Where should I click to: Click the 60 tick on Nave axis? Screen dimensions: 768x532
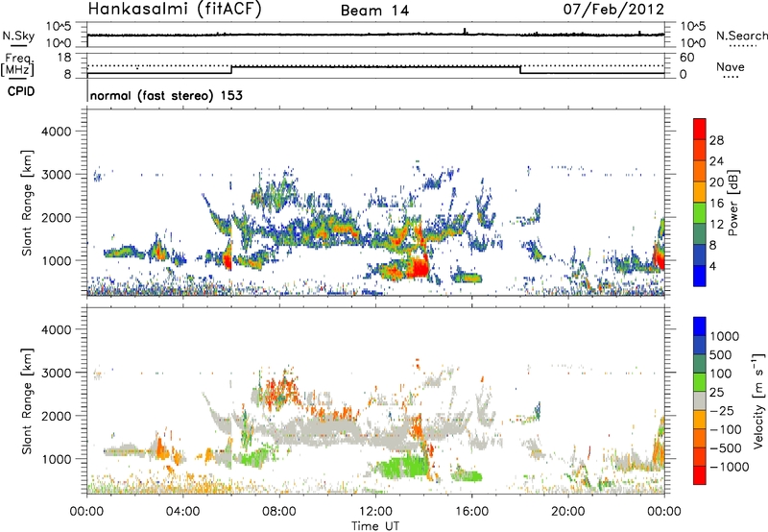tap(686, 58)
